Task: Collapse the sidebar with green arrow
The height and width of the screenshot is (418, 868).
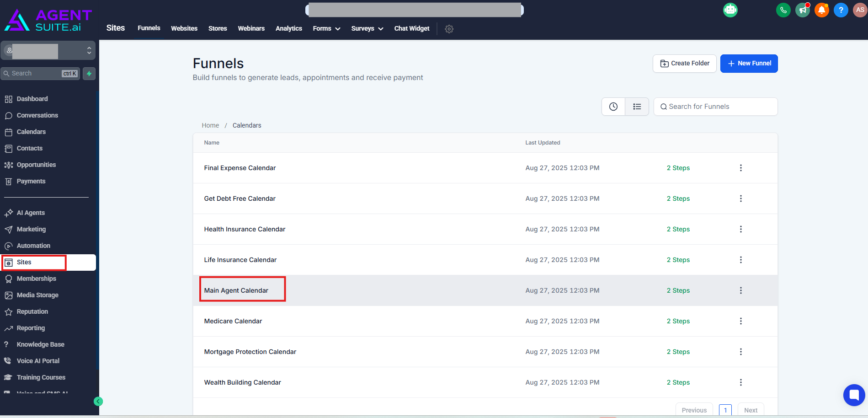Action: click(x=98, y=402)
